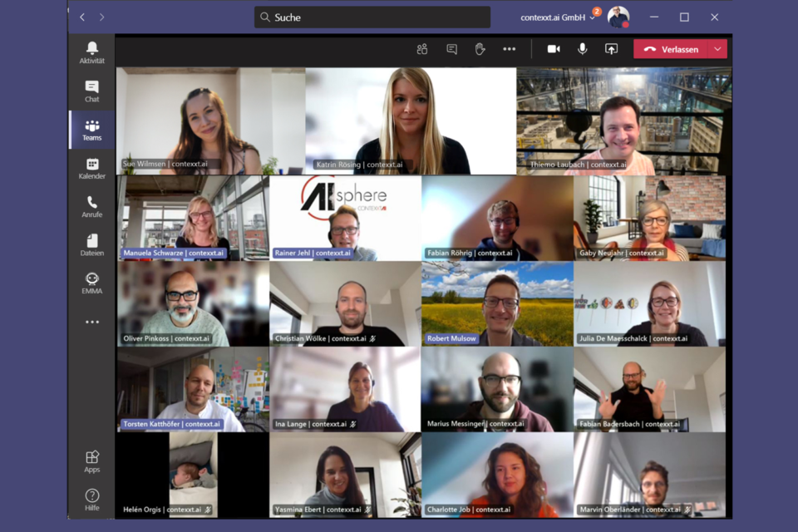This screenshot has width=798, height=532.
Task: Open the meeting chat panel
Action: coord(451,49)
